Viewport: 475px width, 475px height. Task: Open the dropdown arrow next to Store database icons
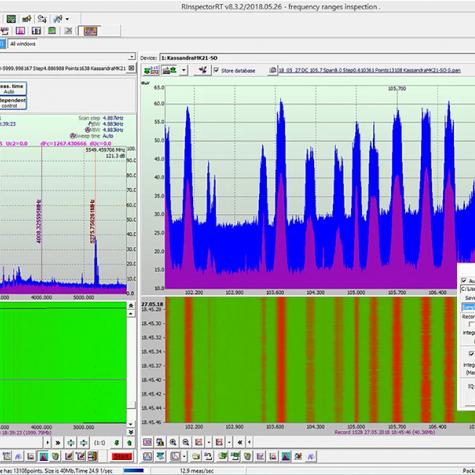[x=184, y=70]
